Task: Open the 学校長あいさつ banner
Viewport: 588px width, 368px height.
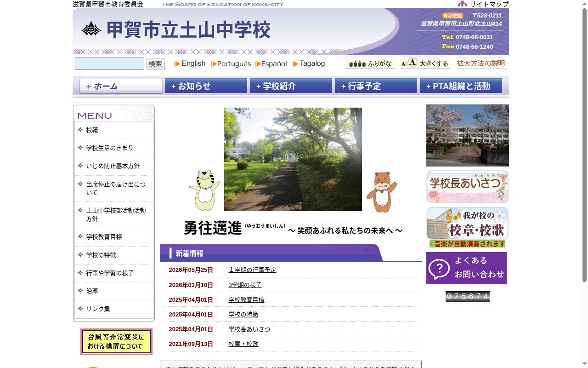Action: point(467,187)
